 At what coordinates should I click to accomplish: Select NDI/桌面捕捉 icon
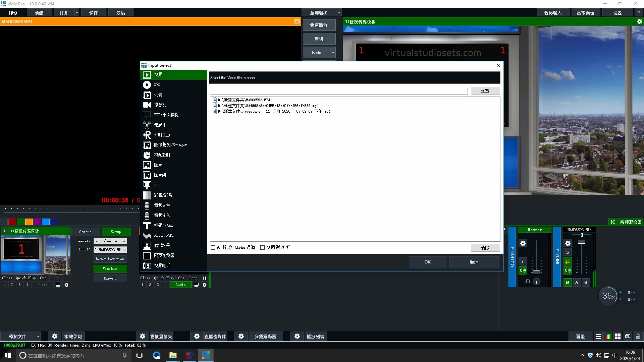[x=147, y=115]
